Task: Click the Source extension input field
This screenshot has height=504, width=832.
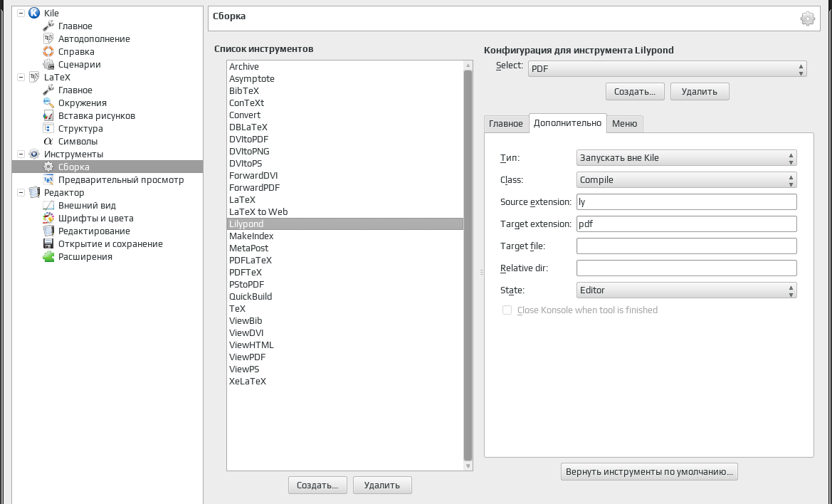Action: point(686,201)
